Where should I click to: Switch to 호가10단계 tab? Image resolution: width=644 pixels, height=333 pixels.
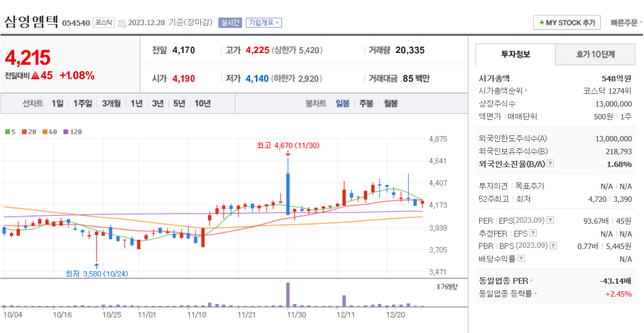click(595, 54)
